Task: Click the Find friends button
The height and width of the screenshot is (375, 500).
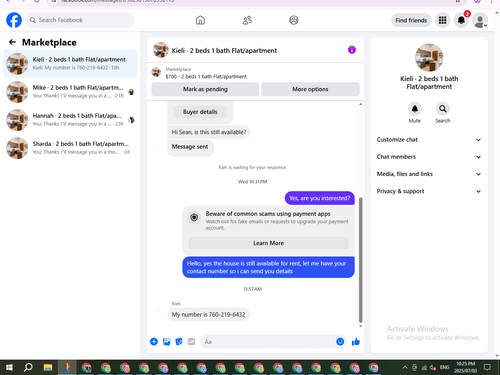Action: point(411,20)
